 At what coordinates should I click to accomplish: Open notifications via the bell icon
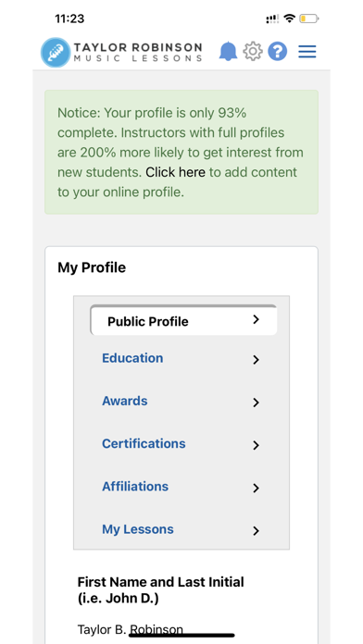tap(228, 52)
